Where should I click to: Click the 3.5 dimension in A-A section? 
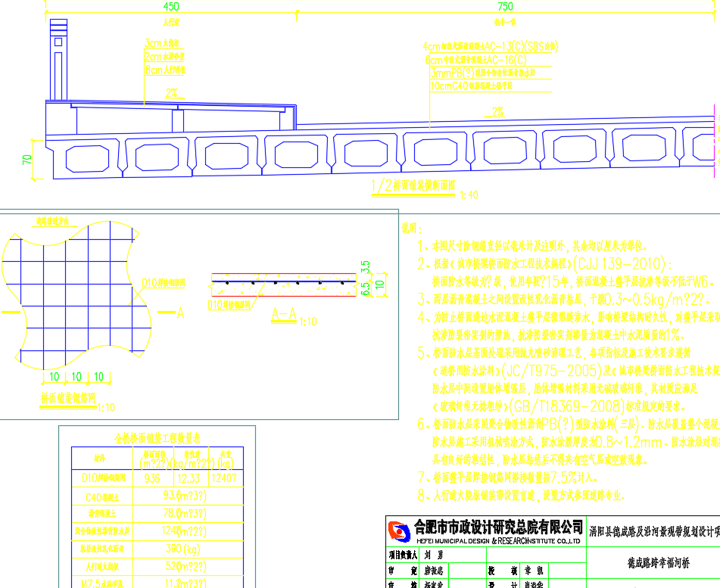pyautogui.click(x=366, y=268)
